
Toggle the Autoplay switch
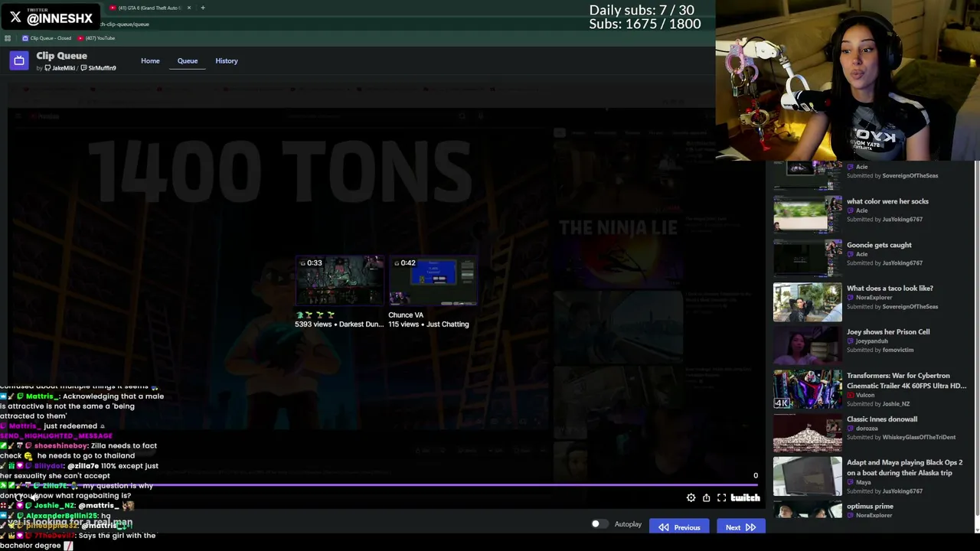[x=599, y=524]
